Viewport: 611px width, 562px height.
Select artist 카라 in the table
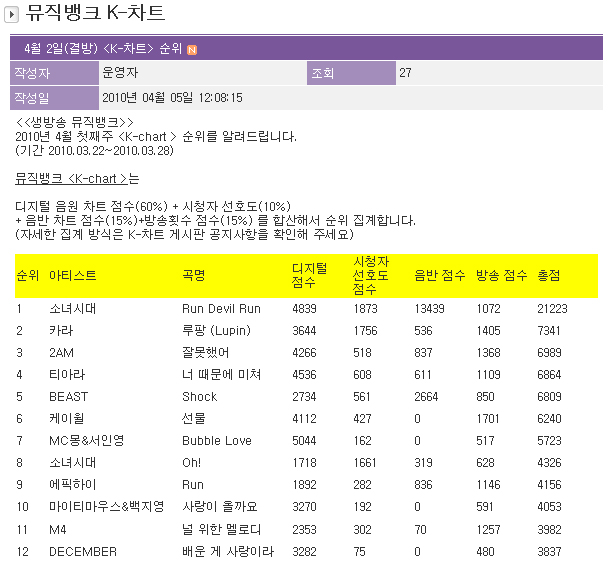click(61, 330)
